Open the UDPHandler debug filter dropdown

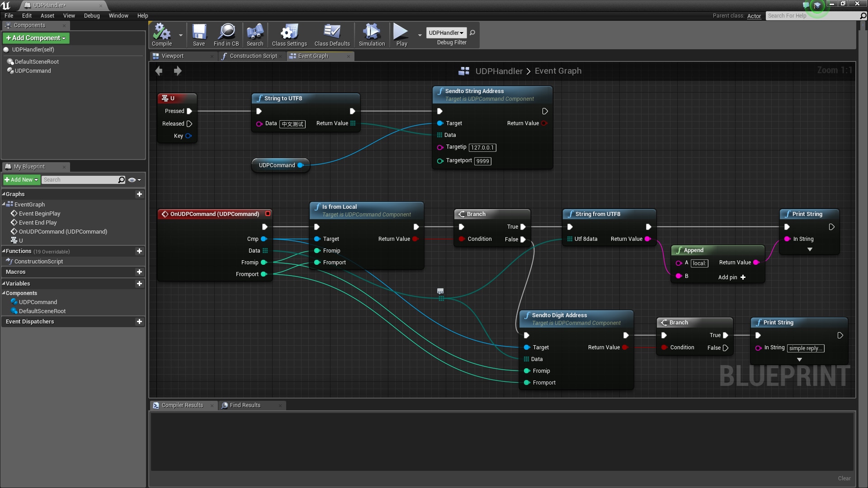coord(446,33)
